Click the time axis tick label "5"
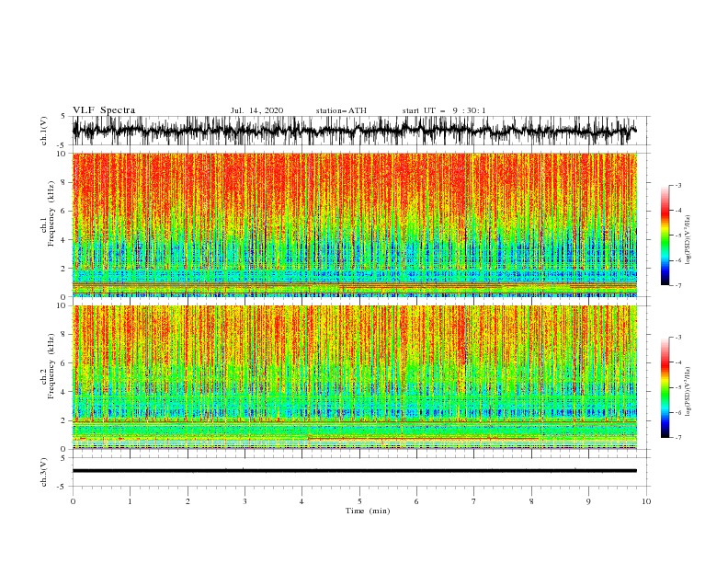This screenshot has height=563, width=728. [359, 501]
